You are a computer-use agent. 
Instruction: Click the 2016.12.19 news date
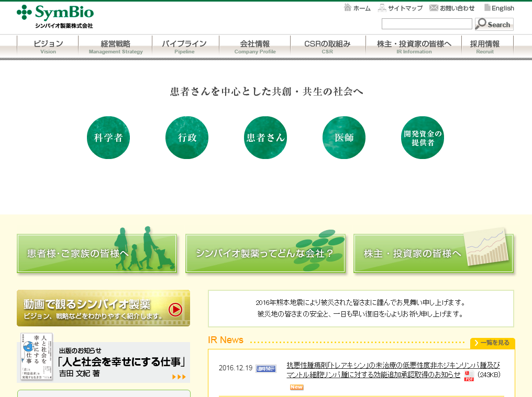[236, 368]
